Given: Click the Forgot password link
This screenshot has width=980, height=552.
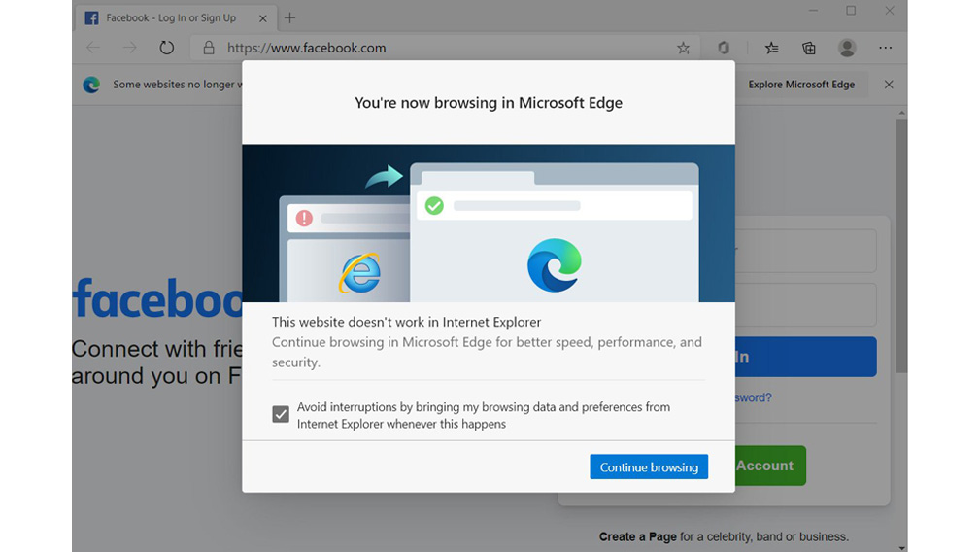Looking at the screenshot, I should point(753,397).
